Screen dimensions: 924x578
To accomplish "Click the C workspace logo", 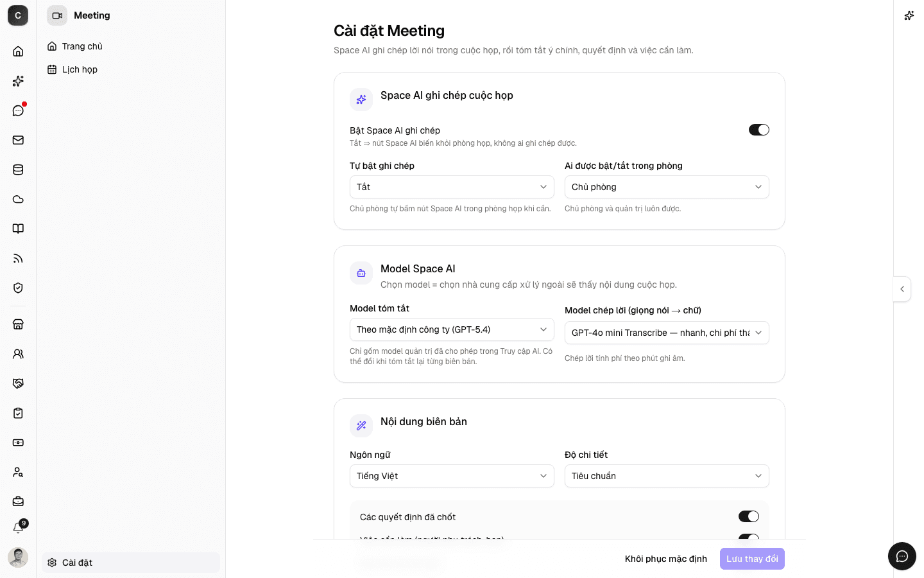I will [18, 15].
